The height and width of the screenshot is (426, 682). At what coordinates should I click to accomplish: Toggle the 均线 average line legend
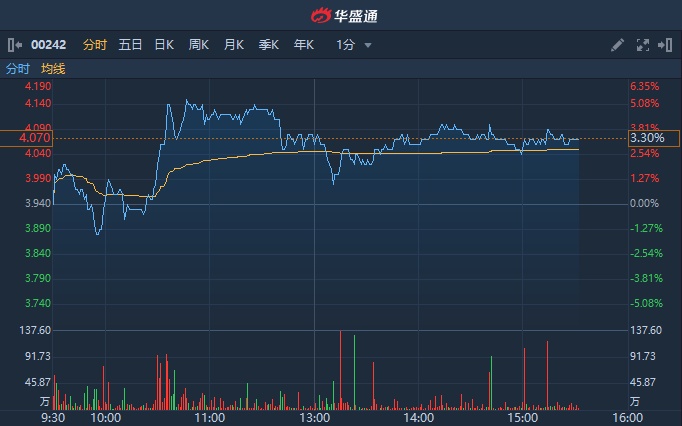53,69
